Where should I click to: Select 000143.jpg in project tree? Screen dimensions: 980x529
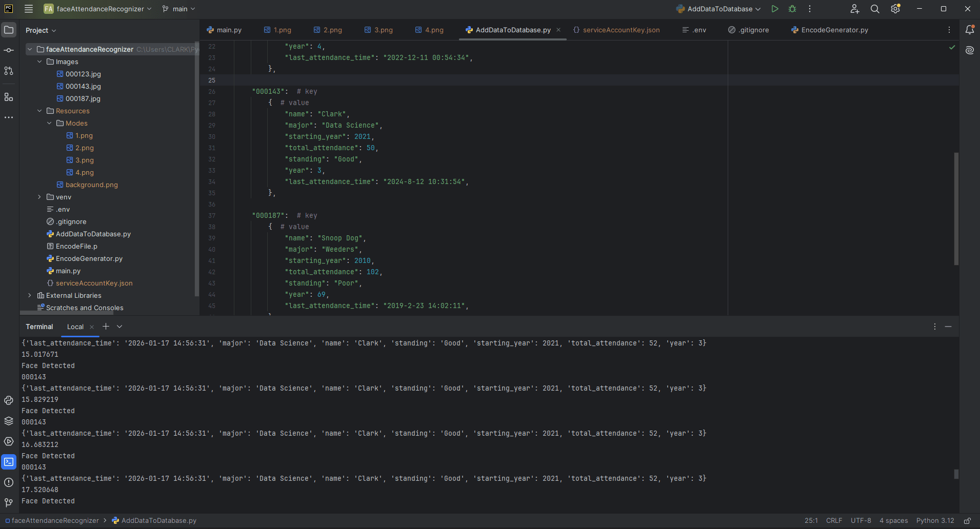click(x=83, y=86)
